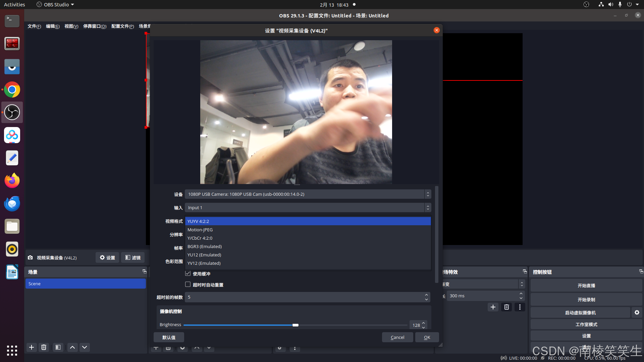
Task: Open transition options three-dot menu
Action: [x=520, y=307]
